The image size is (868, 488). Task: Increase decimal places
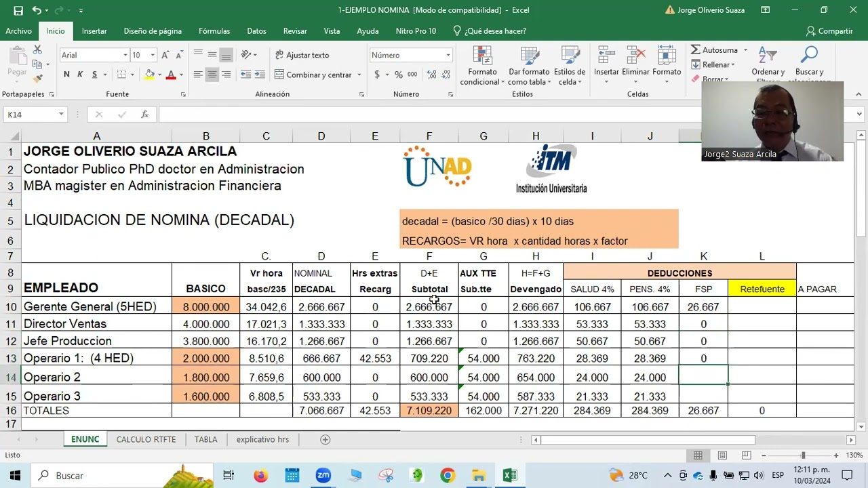[x=430, y=75]
